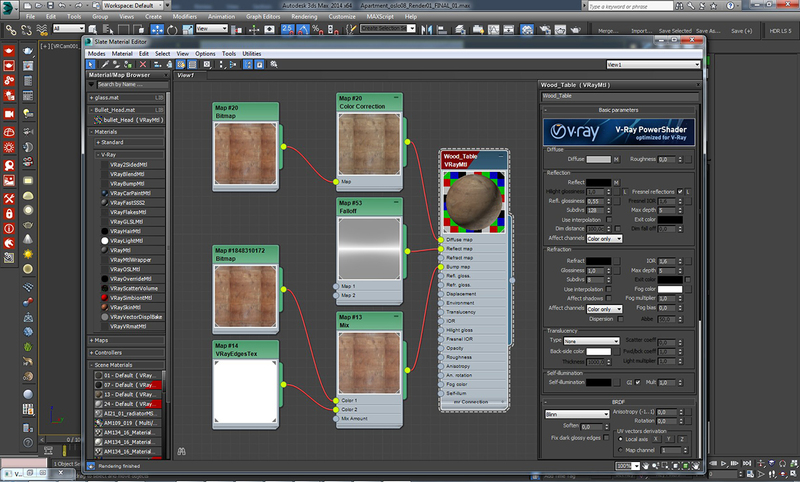Viewport: 800px width, 482px height.
Task: Toggle Parameter Editor panel icon
Action: [x=259, y=64]
